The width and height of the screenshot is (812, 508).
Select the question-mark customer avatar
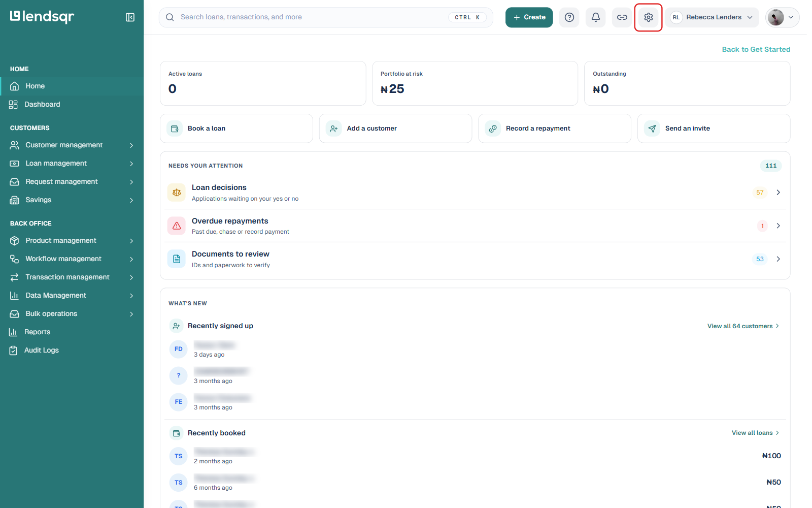pos(179,375)
